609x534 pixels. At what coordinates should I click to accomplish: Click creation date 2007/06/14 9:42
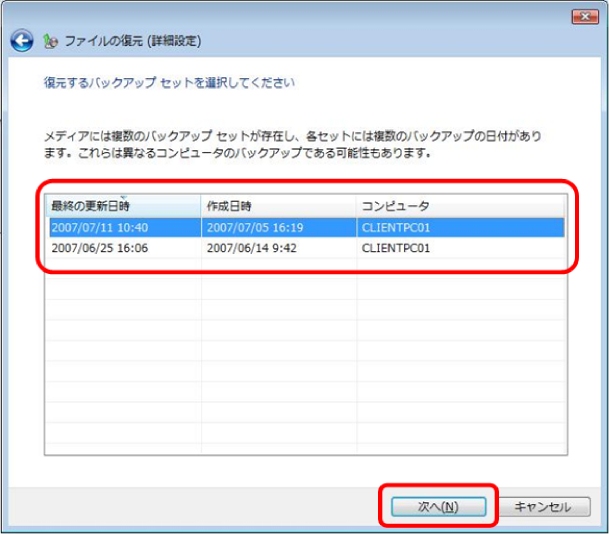tap(252, 248)
